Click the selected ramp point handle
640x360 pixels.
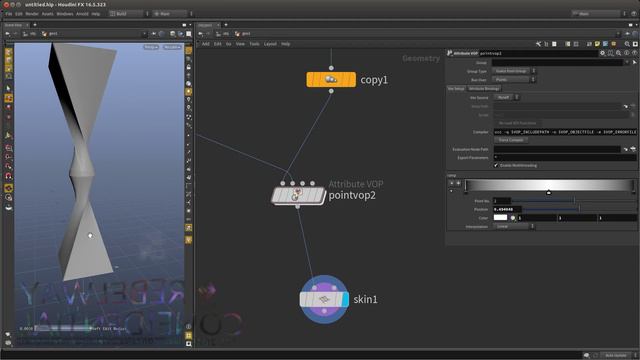click(x=549, y=192)
